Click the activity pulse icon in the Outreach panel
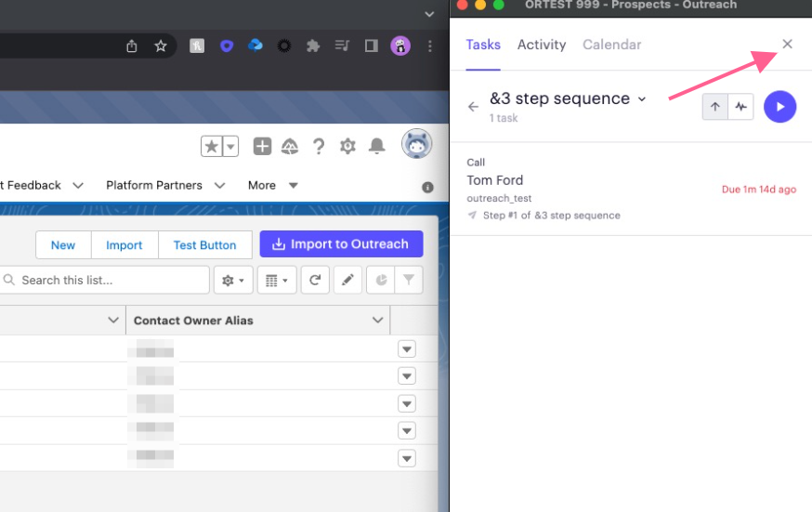The width and height of the screenshot is (812, 512). click(740, 107)
